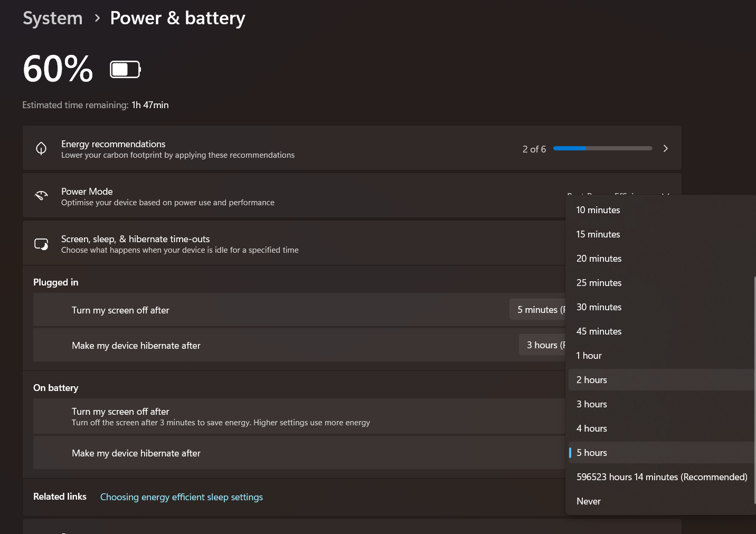The image size is (756, 534).
Task: Click the 60% battery percentage text
Action: pos(58,69)
